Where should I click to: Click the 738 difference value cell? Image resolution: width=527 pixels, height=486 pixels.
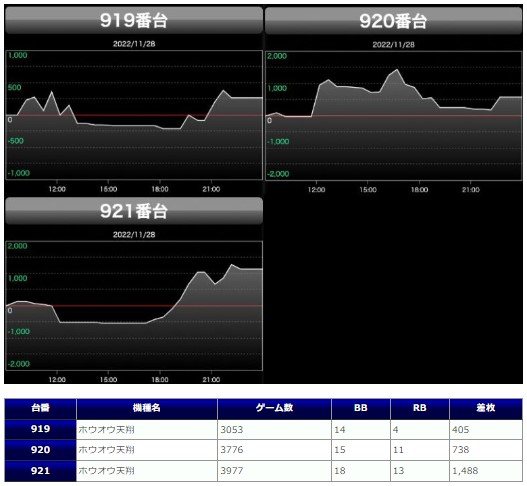pos(486,450)
